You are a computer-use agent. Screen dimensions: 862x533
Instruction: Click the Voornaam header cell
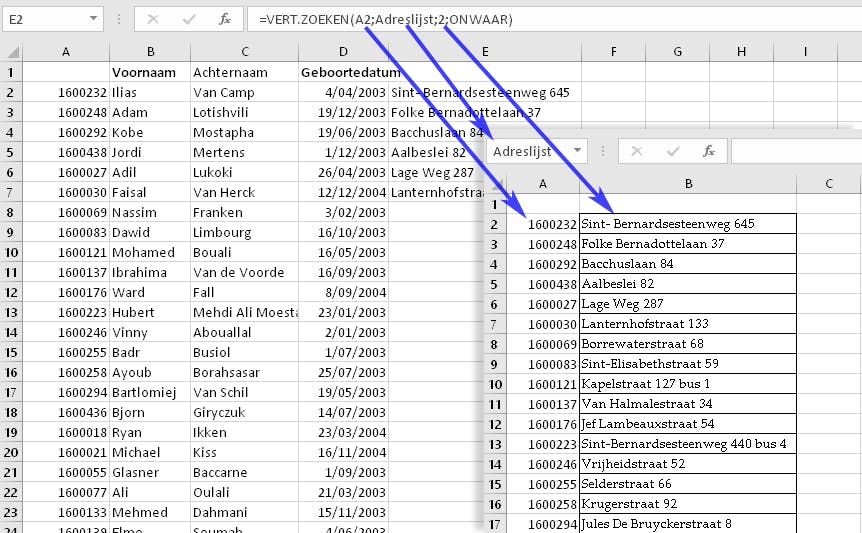click(150, 72)
